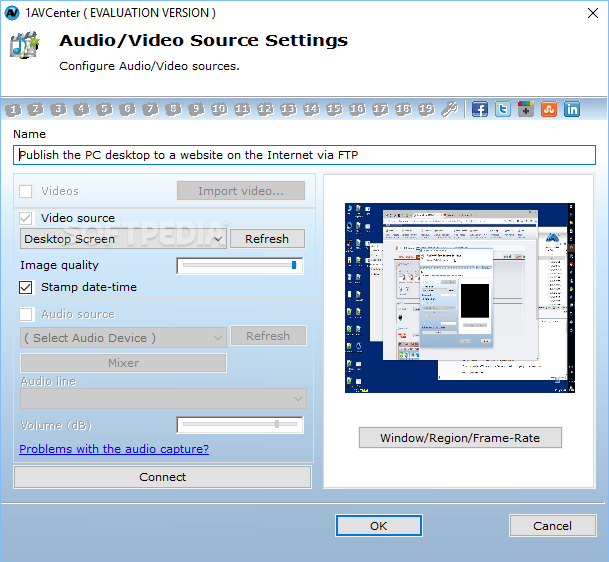Click into the Name text field
The width and height of the screenshot is (609, 562).
(304, 155)
